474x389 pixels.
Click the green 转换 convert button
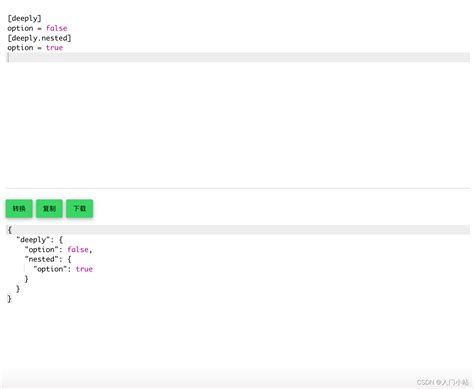pyautogui.click(x=19, y=208)
